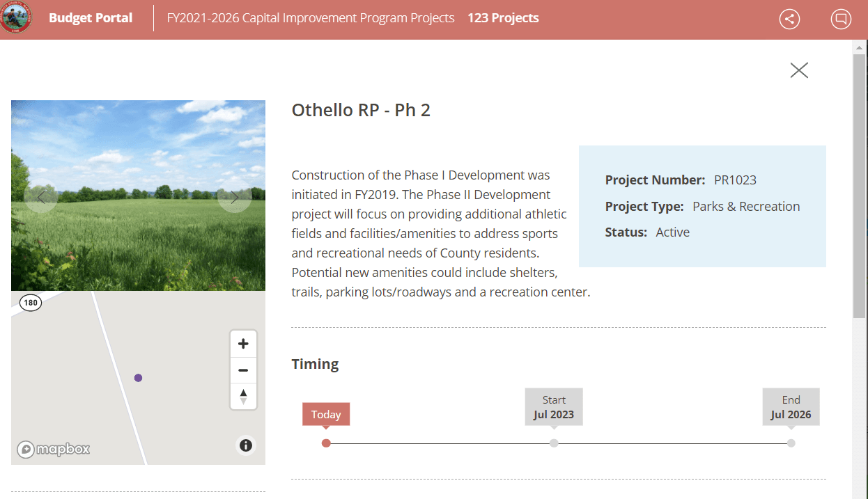The height and width of the screenshot is (499, 868).
Task: Open map attribution info icon
Action: click(245, 445)
